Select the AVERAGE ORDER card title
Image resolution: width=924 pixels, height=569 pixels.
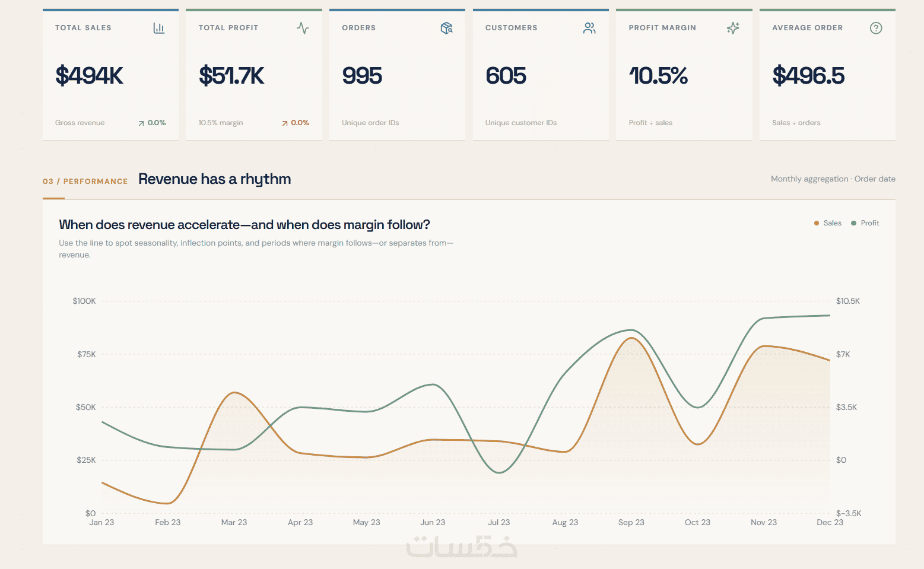[807, 28]
